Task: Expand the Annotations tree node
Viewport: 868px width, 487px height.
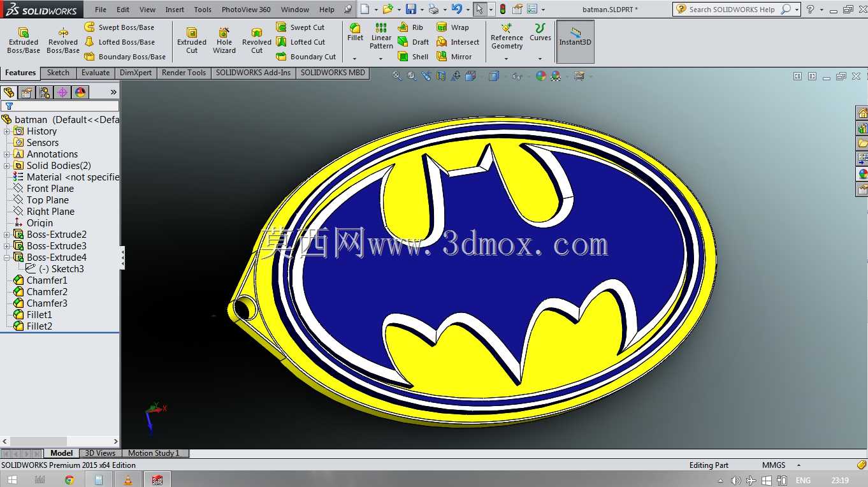Action: click(x=7, y=154)
